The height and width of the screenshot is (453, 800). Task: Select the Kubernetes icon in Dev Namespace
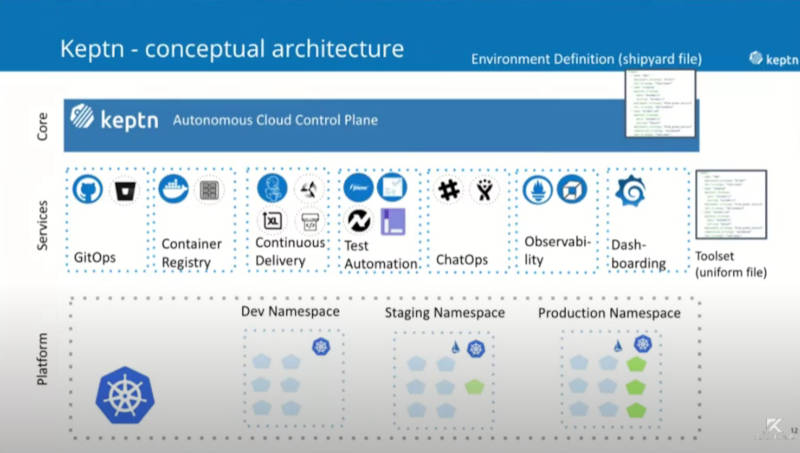point(321,347)
